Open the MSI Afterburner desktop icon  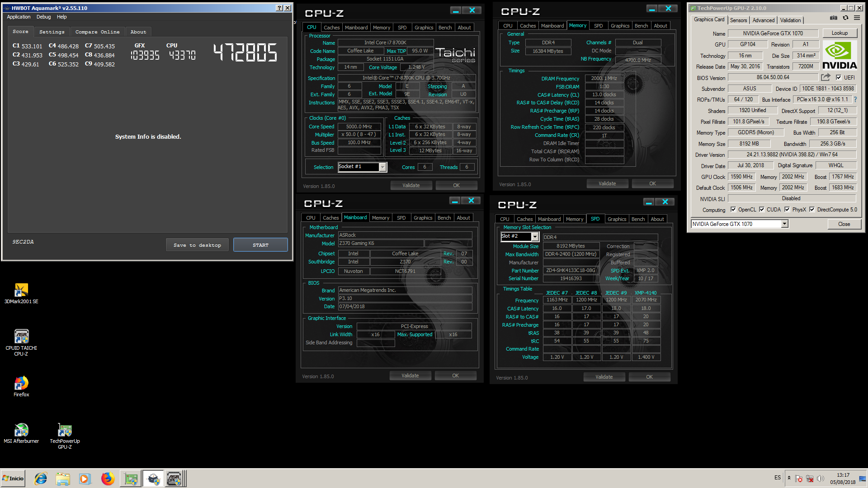click(21, 433)
